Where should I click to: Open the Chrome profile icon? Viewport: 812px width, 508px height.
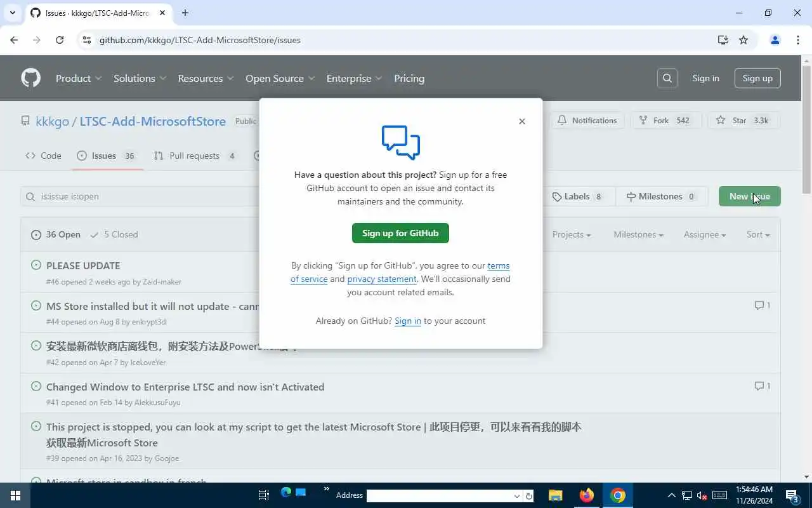tap(775, 40)
